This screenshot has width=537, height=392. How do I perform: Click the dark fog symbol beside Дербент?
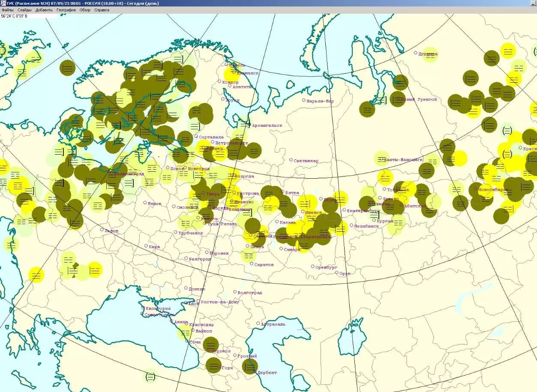click(249, 366)
